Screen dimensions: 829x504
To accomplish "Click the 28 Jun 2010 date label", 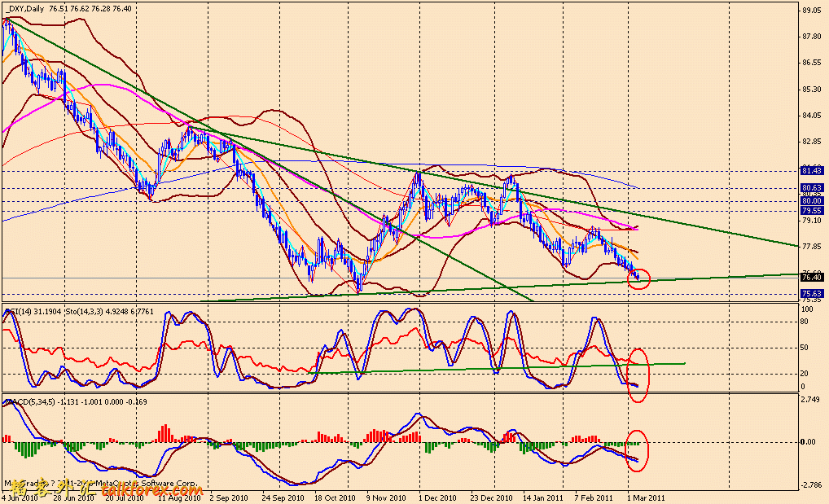I will (73, 498).
